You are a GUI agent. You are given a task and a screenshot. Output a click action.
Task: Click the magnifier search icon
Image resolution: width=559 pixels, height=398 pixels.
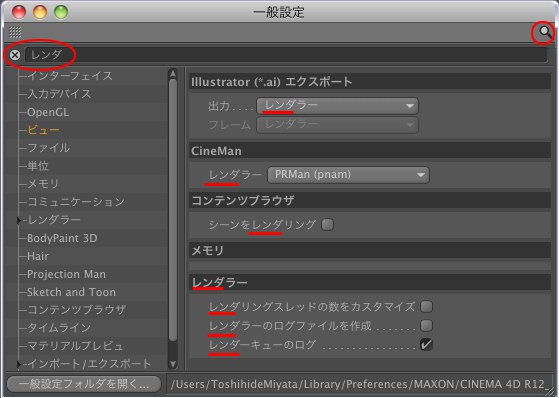(x=544, y=32)
